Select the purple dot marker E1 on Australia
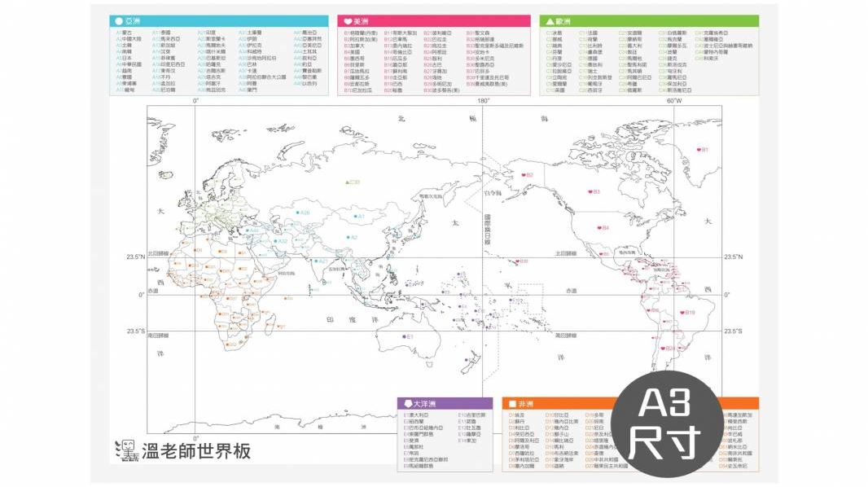This screenshot has height=487, width=868. [x=404, y=336]
